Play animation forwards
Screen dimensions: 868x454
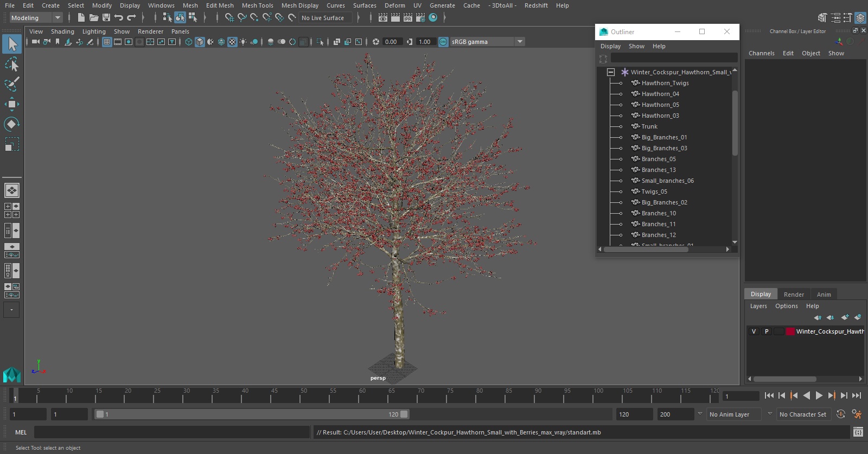click(x=819, y=396)
